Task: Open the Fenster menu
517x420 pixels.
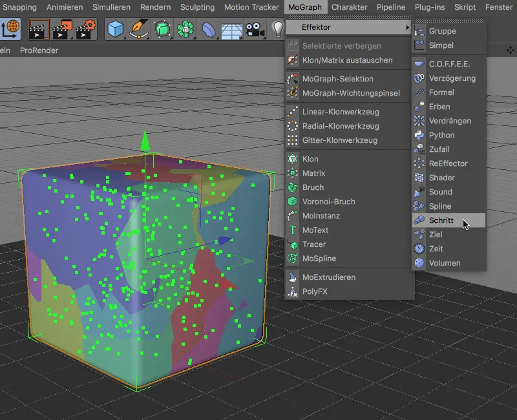Action: click(x=498, y=7)
